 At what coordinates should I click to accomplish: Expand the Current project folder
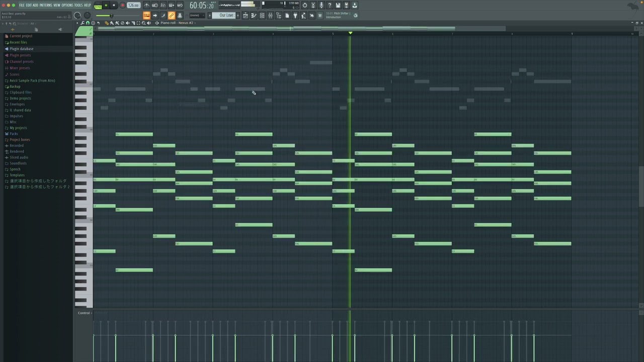click(x=21, y=36)
